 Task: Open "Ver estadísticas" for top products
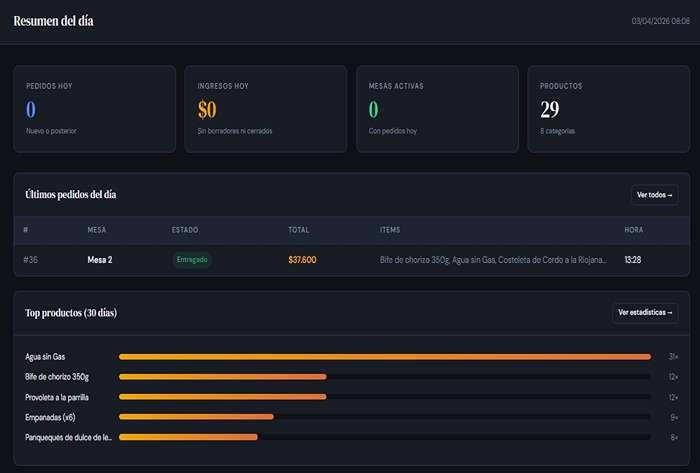coord(645,313)
